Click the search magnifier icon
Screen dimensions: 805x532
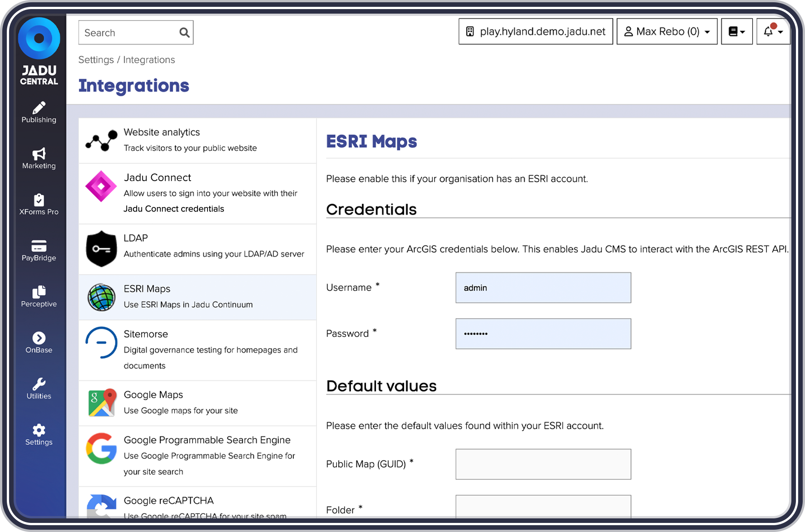184,33
